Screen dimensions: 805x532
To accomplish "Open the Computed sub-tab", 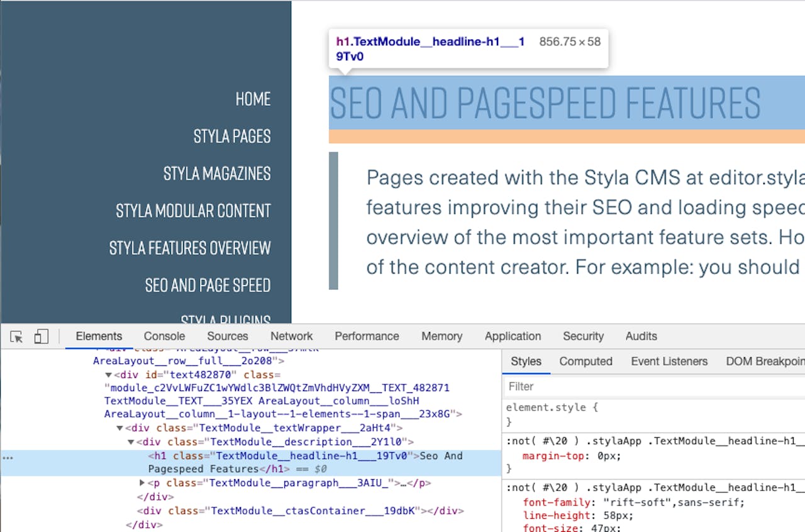I will pos(586,362).
